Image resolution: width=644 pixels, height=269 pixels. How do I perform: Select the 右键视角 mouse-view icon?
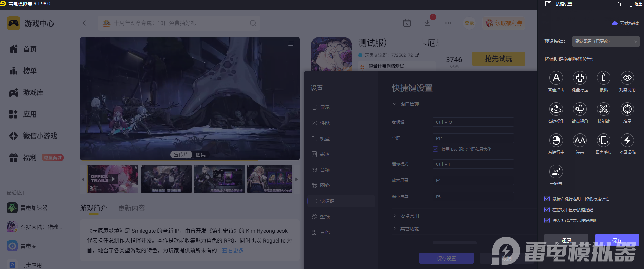(x=556, y=109)
